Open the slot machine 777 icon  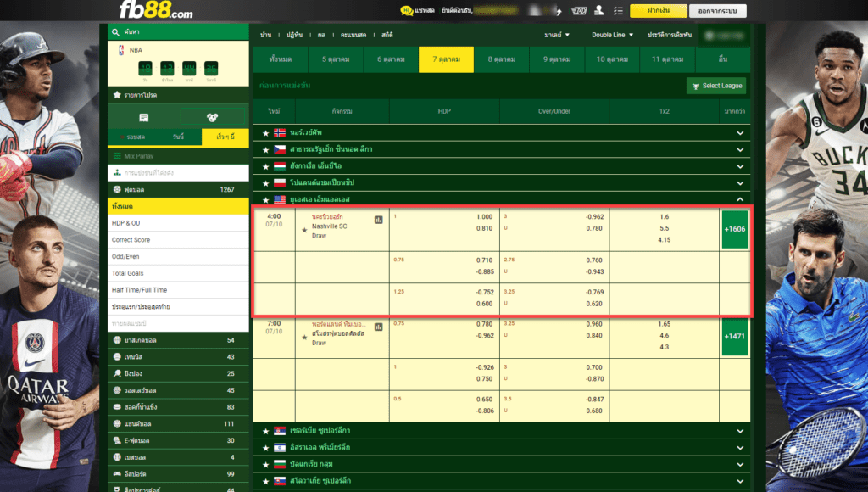[579, 10]
